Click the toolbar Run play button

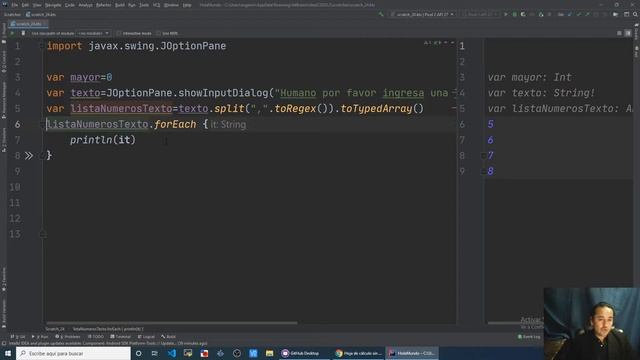click(x=506, y=14)
